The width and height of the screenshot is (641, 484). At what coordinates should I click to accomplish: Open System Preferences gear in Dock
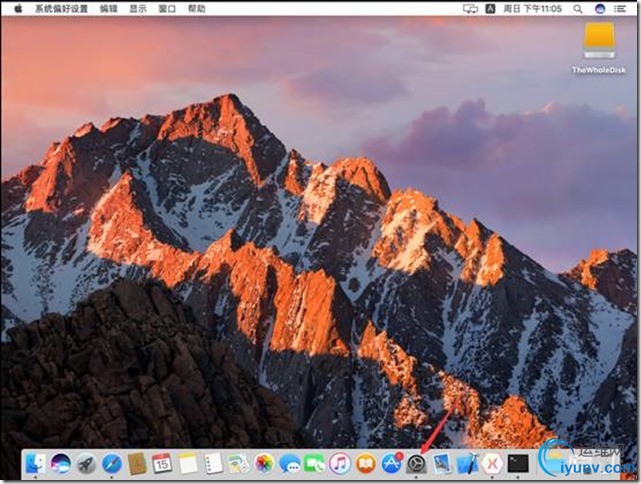pos(416,464)
